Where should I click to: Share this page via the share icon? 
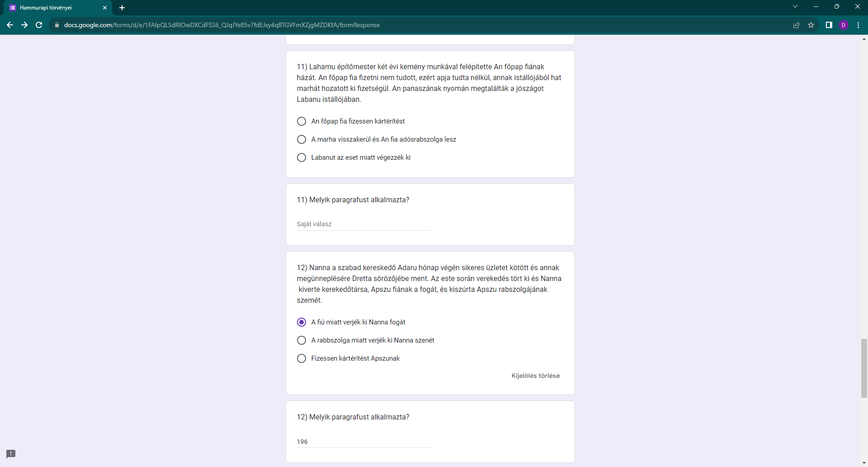(x=797, y=25)
